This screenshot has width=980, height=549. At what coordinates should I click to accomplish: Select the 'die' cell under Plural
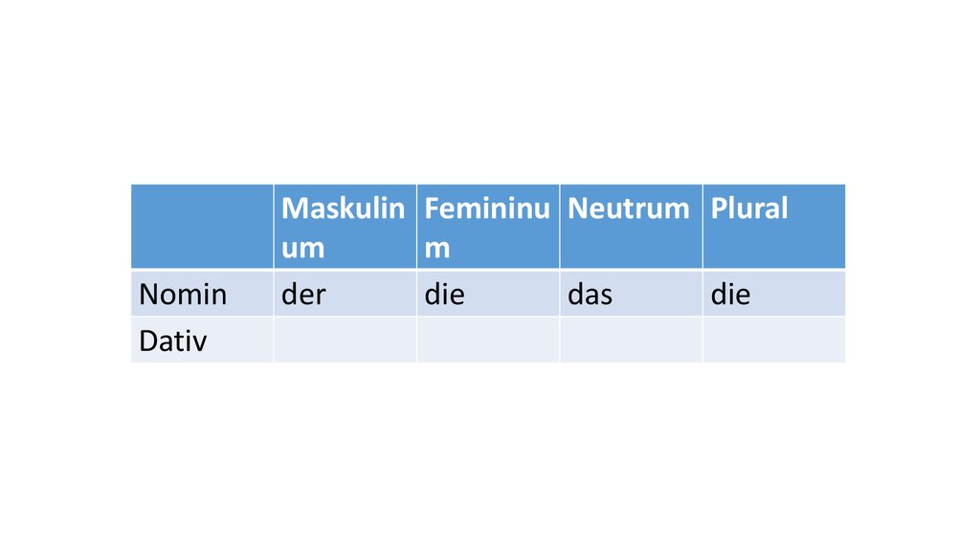(x=773, y=294)
